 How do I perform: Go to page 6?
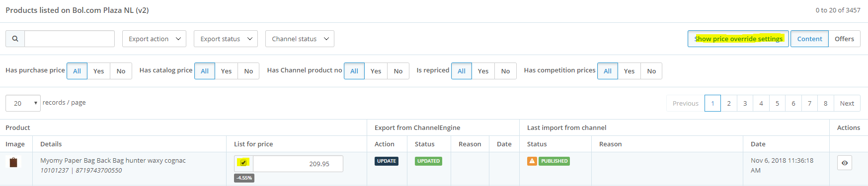793,103
